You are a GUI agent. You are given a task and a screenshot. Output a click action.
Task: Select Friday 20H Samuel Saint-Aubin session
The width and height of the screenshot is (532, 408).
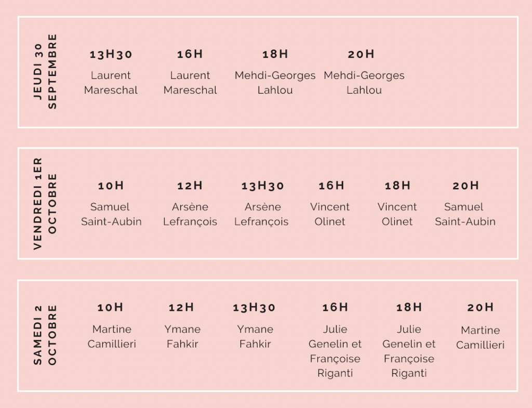[x=465, y=204]
